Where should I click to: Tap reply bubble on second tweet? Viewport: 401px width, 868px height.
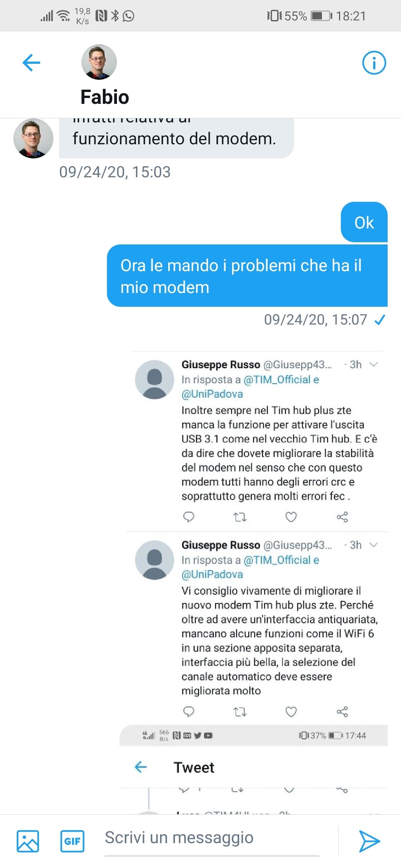click(189, 711)
